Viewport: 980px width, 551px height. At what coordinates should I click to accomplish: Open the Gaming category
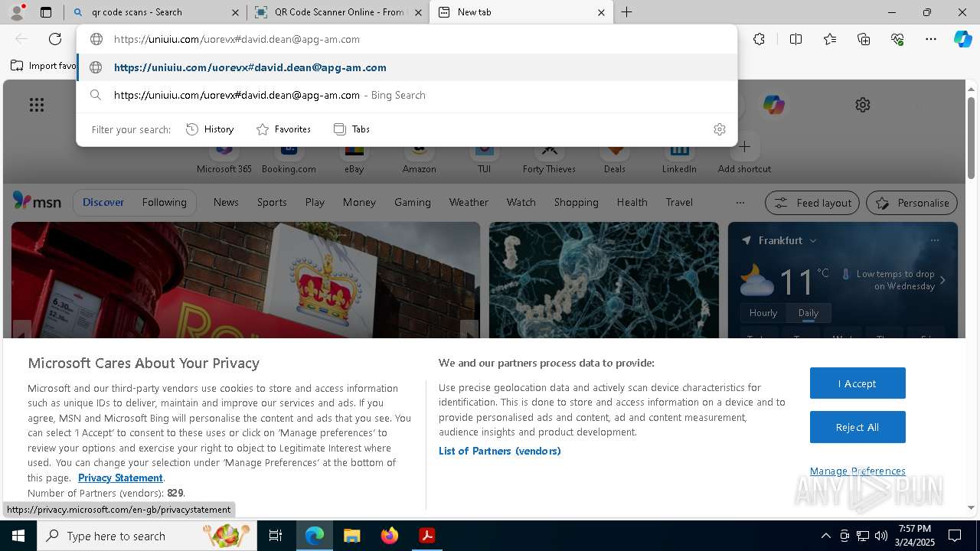pyautogui.click(x=412, y=202)
